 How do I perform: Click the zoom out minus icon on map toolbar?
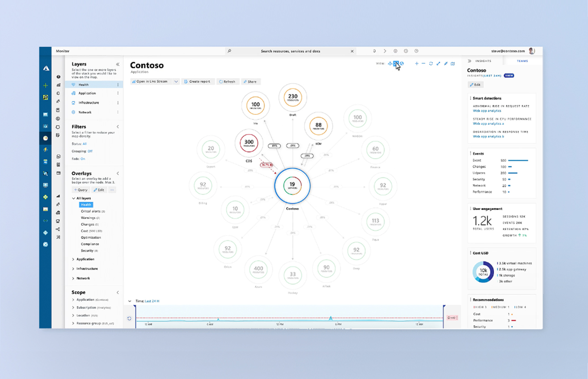[x=423, y=63]
